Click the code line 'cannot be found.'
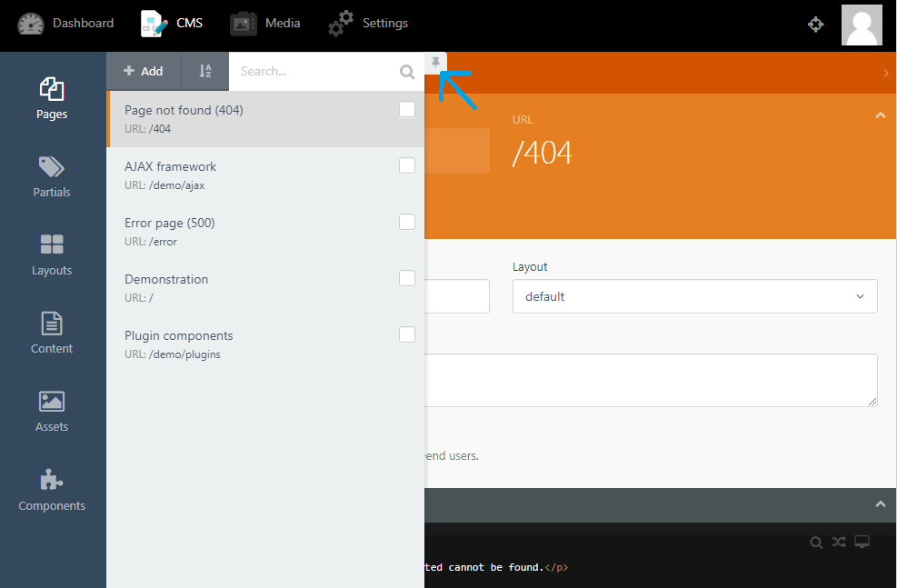The image size is (897, 588). [496, 567]
